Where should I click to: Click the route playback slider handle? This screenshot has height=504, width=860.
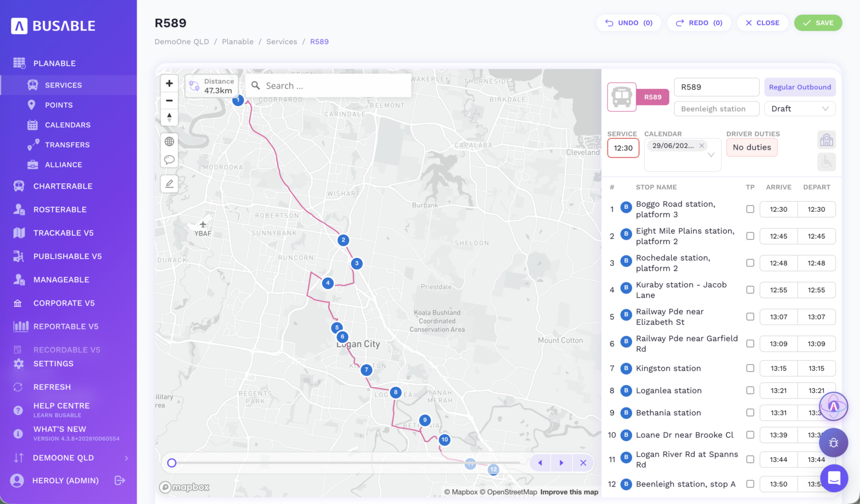coord(172,463)
